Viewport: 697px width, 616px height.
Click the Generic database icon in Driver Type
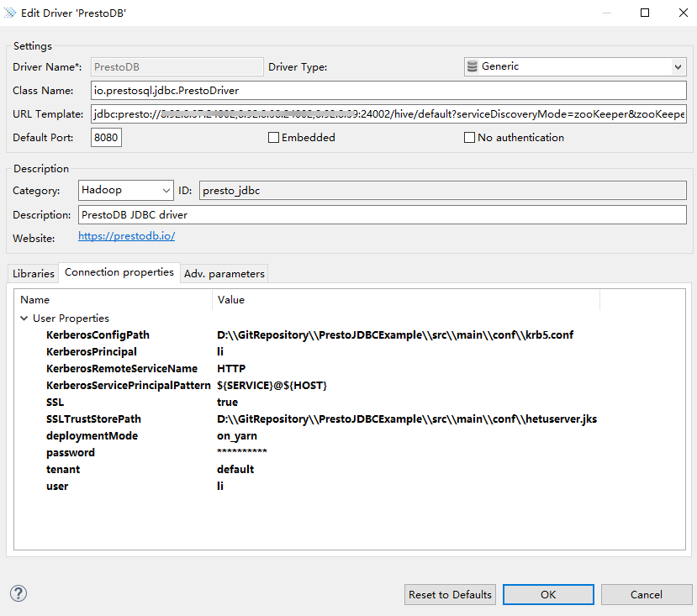coord(472,66)
